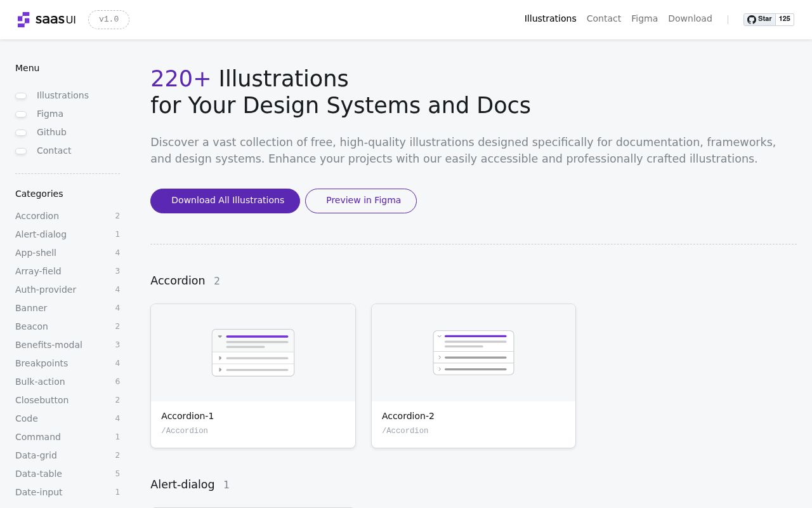Click the GitHub octocat icon in Star button
The height and width of the screenshot is (508, 812).
click(x=752, y=19)
